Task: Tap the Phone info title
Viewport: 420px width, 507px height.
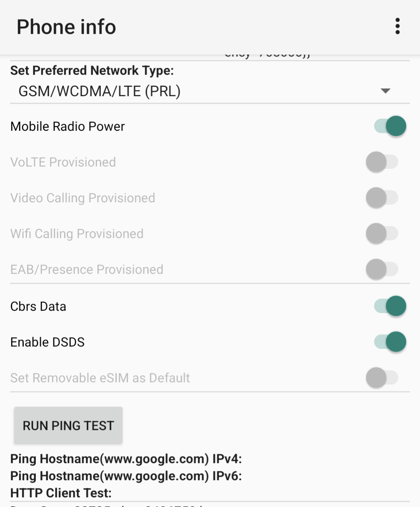Action: pos(66,27)
